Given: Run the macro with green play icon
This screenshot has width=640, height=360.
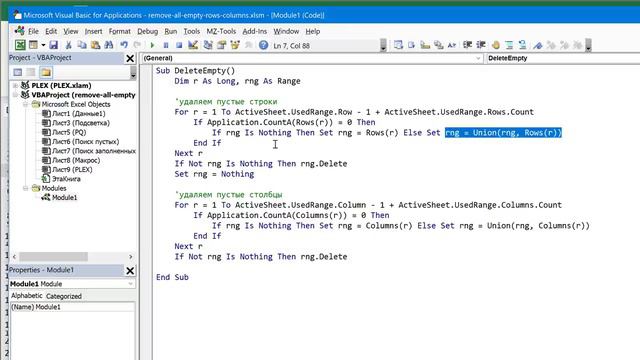Looking at the screenshot, I should click(x=152, y=45).
